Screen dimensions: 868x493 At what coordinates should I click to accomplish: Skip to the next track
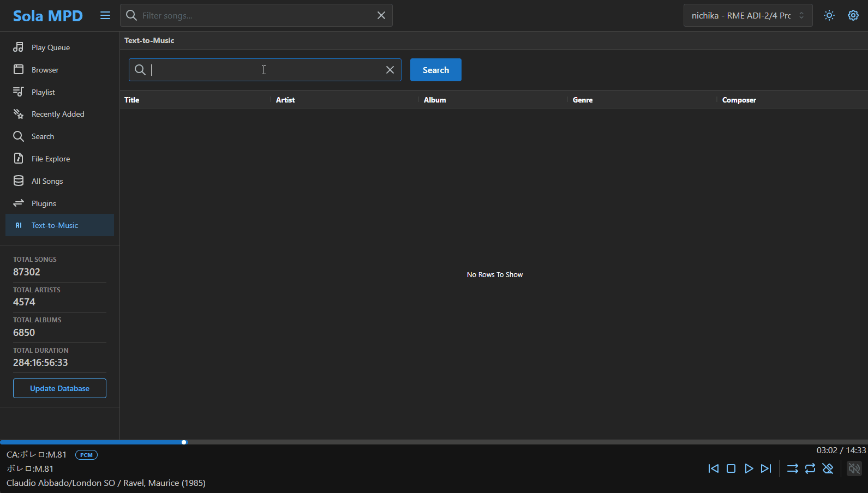766,468
